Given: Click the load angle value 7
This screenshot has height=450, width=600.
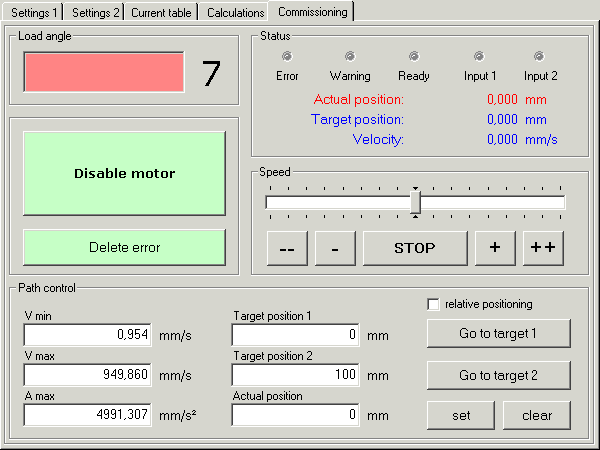Looking at the screenshot, I should 211,73.
